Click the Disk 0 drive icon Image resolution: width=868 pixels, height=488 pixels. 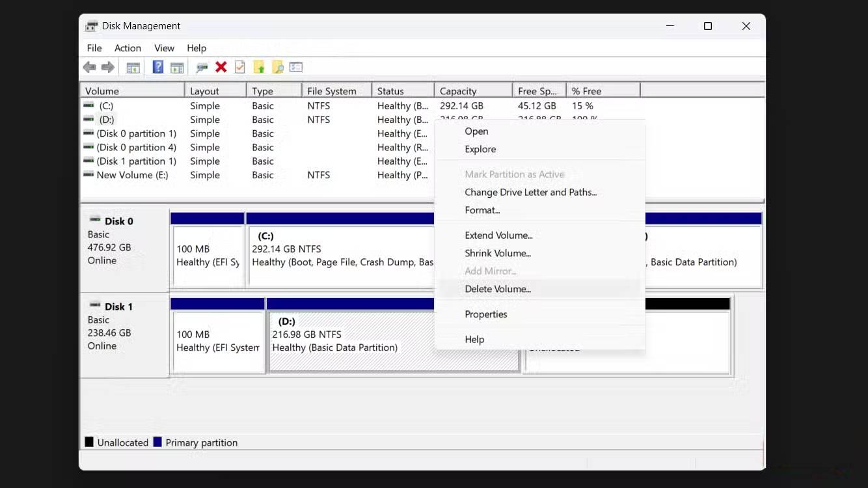coord(94,221)
